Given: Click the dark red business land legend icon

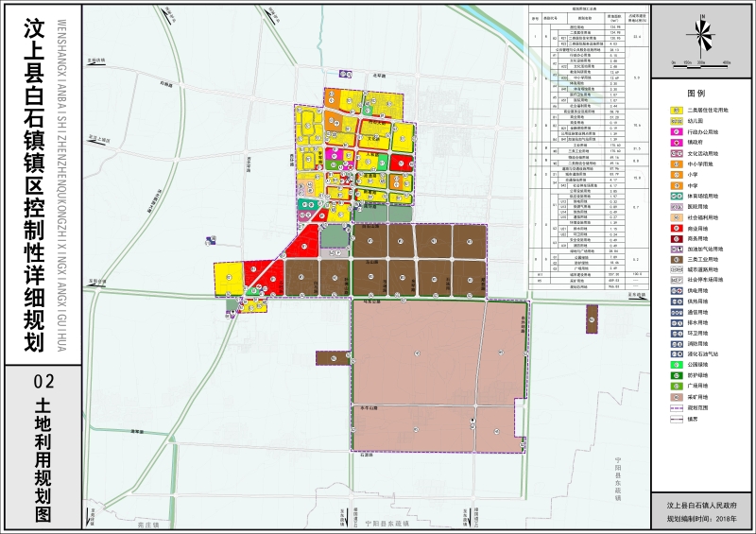Looking at the screenshot, I should point(676,238).
